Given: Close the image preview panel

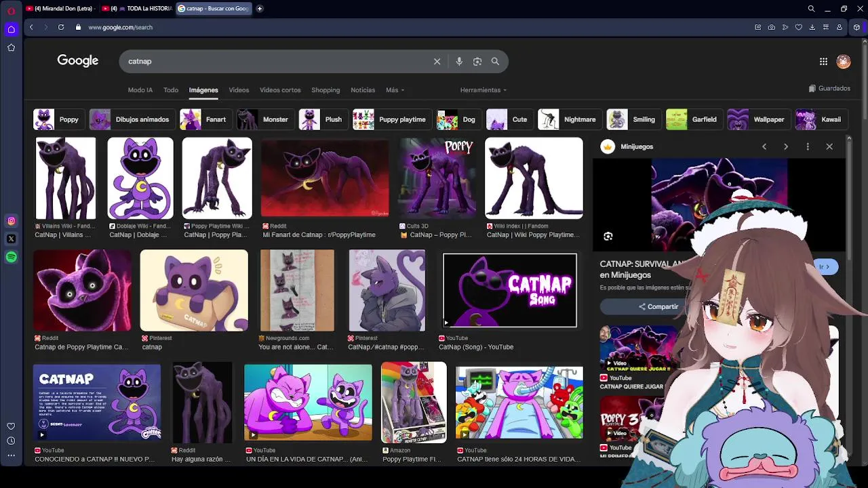Looking at the screenshot, I should [x=829, y=146].
